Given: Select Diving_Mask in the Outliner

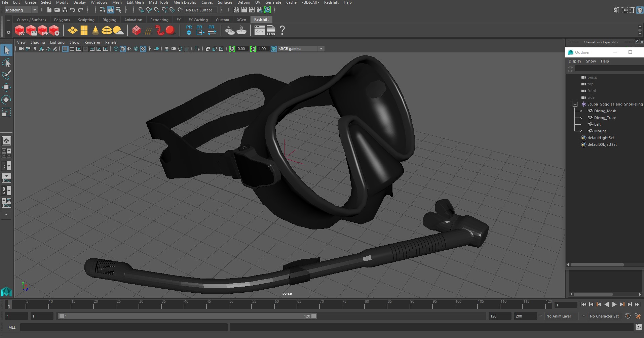Looking at the screenshot, I should [605, 111].
